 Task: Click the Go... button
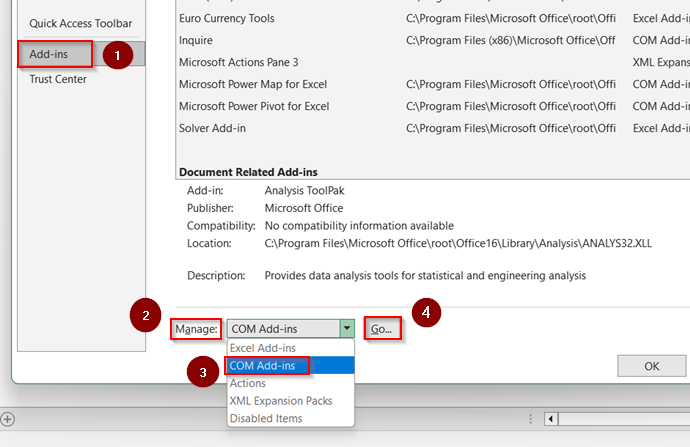[x=382, y=329]
